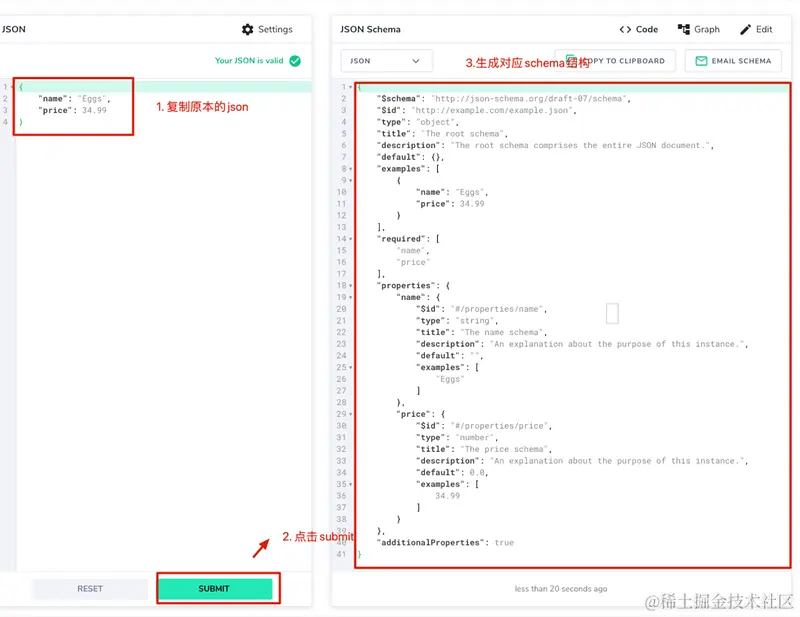Screen dimensions: 800x617
Task: Click the "#/properties/name" $id line
Action: pos(481,309)
